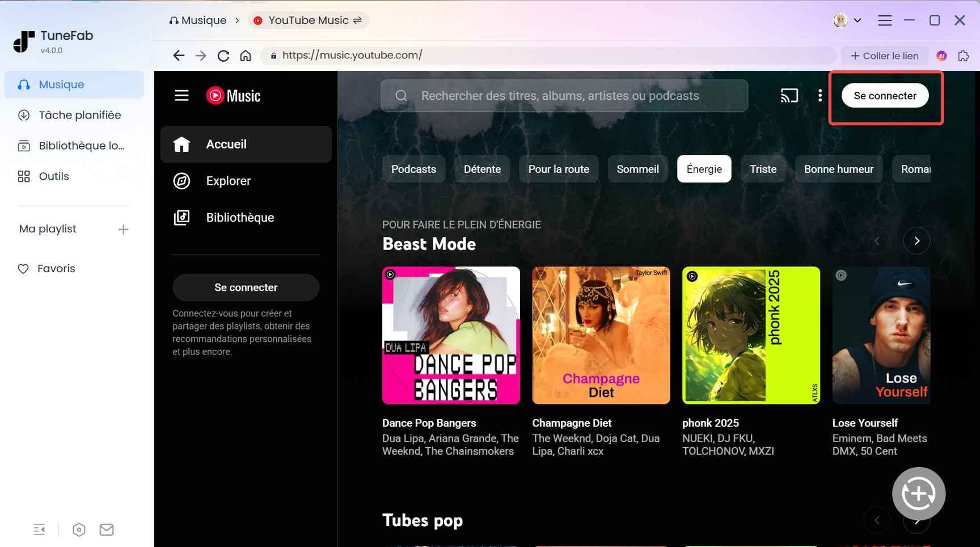The height and width of the screenshot is (547, 980).
Task: Click the Se connecter button highlighted in red
Action: click(x=885, y=95)
